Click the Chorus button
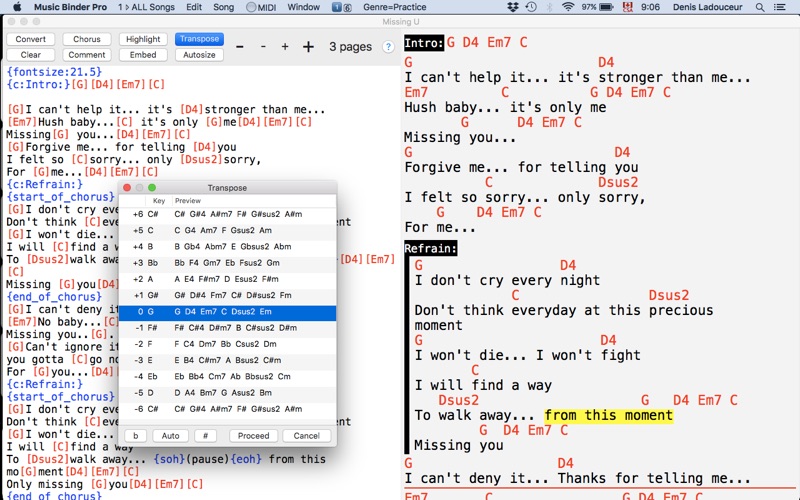Screen dimensions: 800x500 point(87,39)
